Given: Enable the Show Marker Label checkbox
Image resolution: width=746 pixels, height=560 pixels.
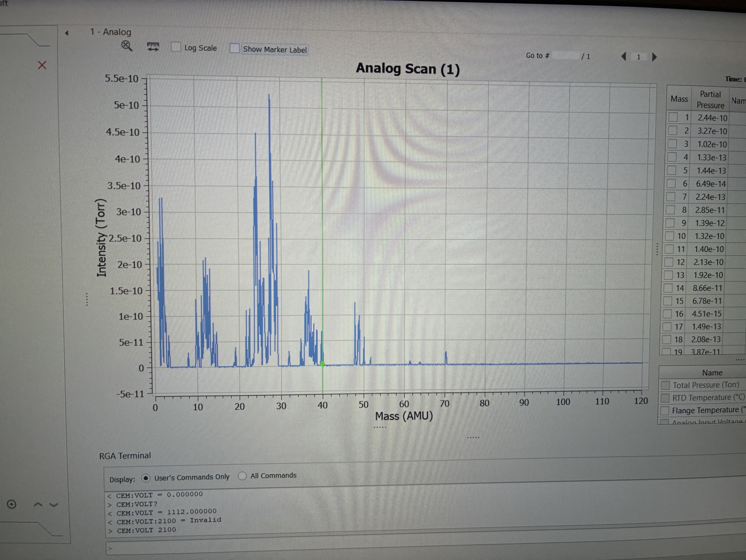Looking at the screenshot, I should (234, 48).
